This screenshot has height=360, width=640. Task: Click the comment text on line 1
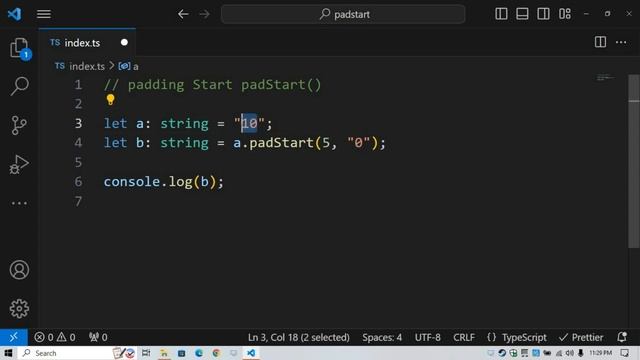[212, 85]
